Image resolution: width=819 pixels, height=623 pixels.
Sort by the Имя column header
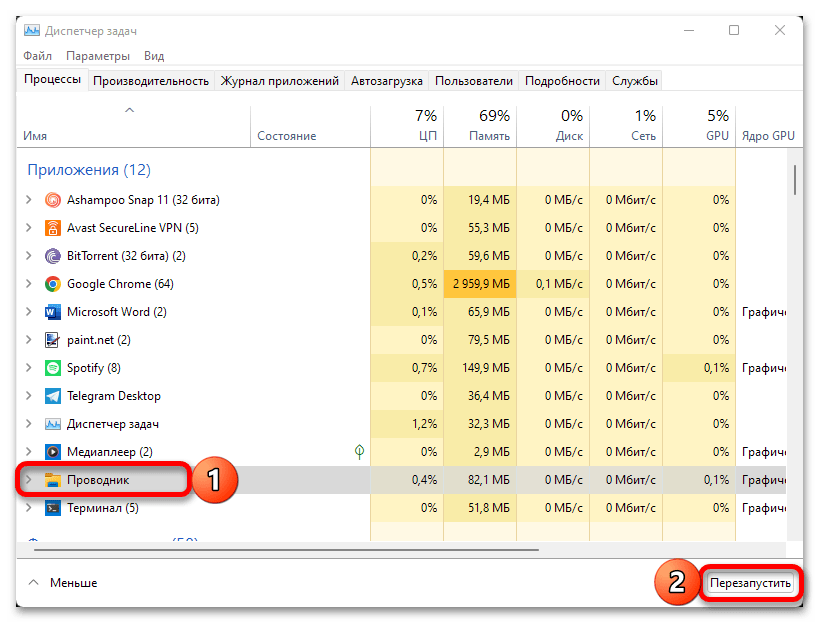133,126
